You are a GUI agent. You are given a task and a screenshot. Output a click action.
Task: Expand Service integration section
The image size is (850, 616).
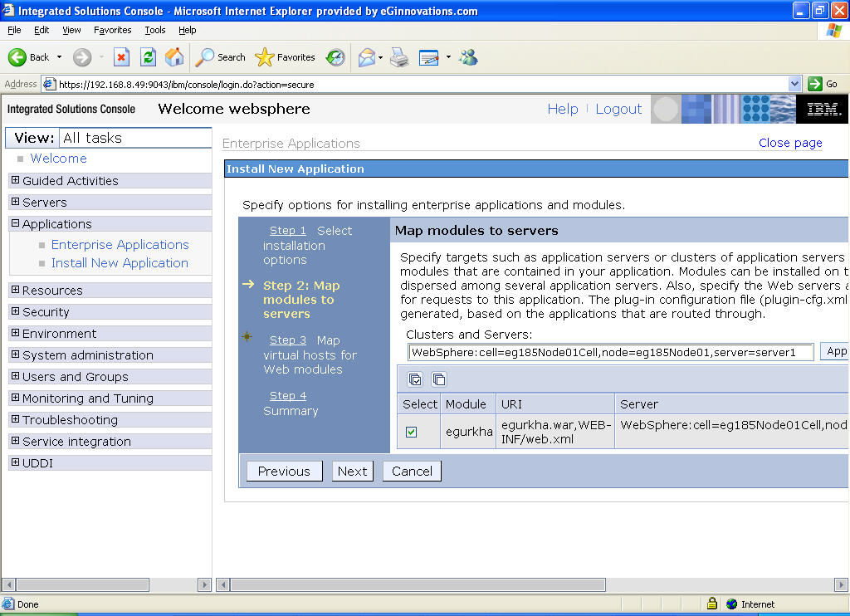(15, 441)
